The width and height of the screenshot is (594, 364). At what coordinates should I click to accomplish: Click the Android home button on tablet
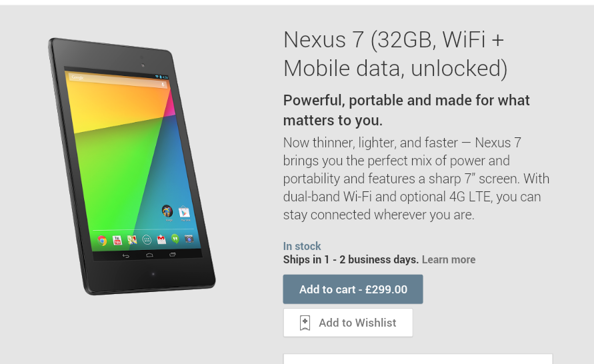[x=149, y=255]
